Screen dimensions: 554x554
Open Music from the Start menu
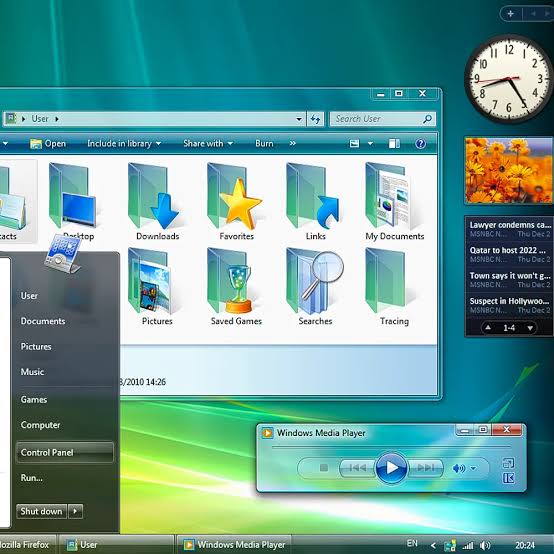coord(32,372)
